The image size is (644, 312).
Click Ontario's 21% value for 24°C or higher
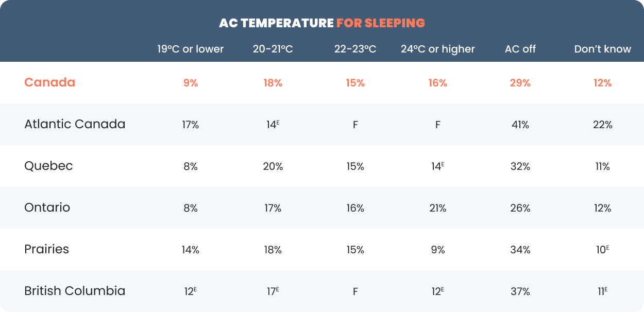coord(438,208)
